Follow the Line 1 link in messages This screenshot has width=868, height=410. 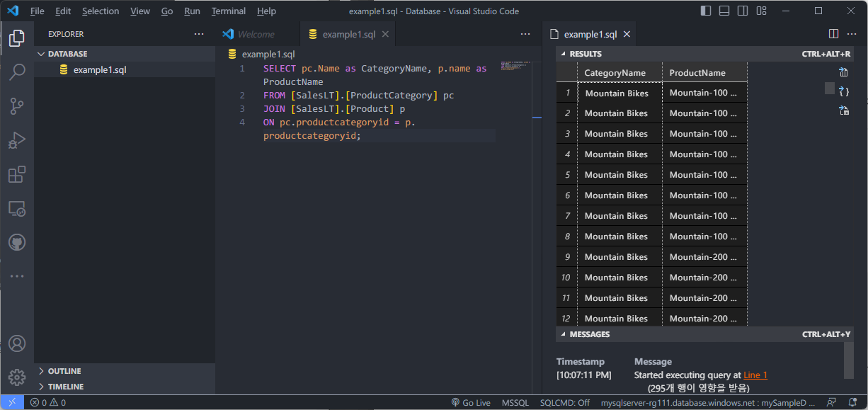tap(755, 375)
